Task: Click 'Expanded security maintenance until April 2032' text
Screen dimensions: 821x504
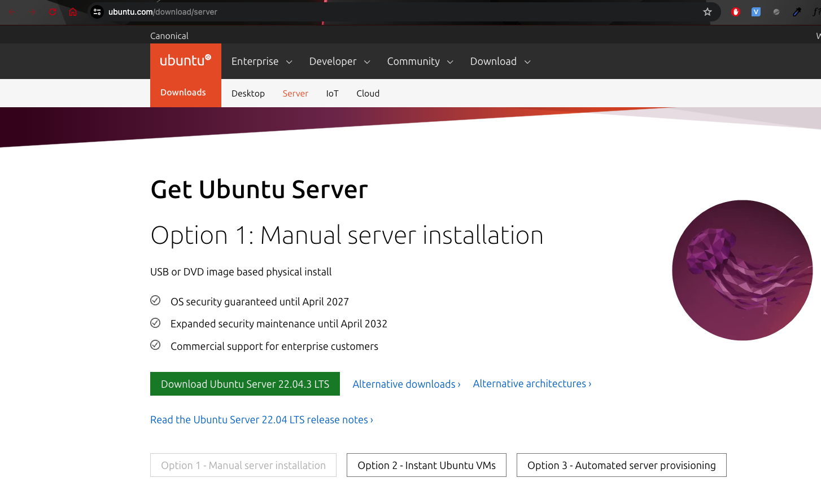Action: [279, 324]
